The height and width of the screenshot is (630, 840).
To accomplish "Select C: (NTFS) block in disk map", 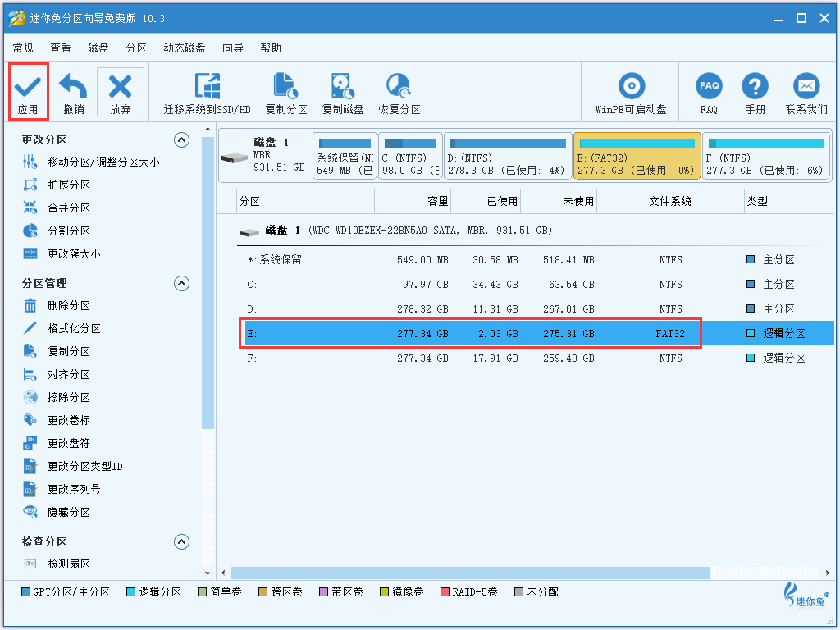I will pos(410,157).
